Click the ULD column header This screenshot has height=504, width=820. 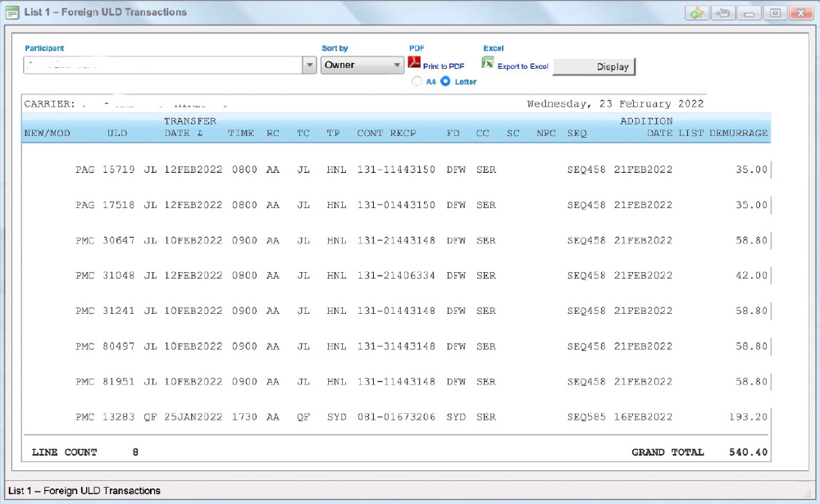117,134
